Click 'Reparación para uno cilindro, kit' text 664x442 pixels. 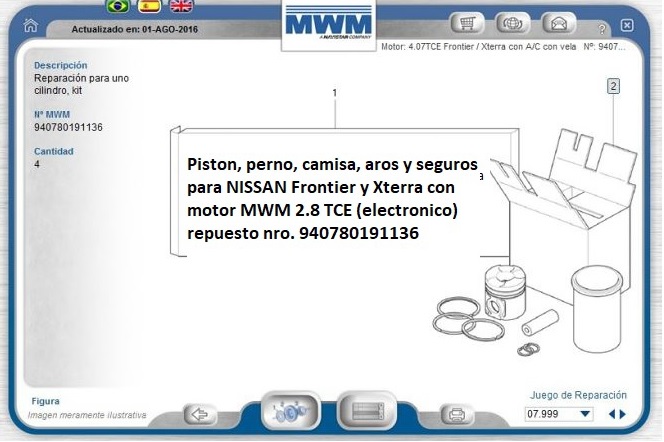81,84
